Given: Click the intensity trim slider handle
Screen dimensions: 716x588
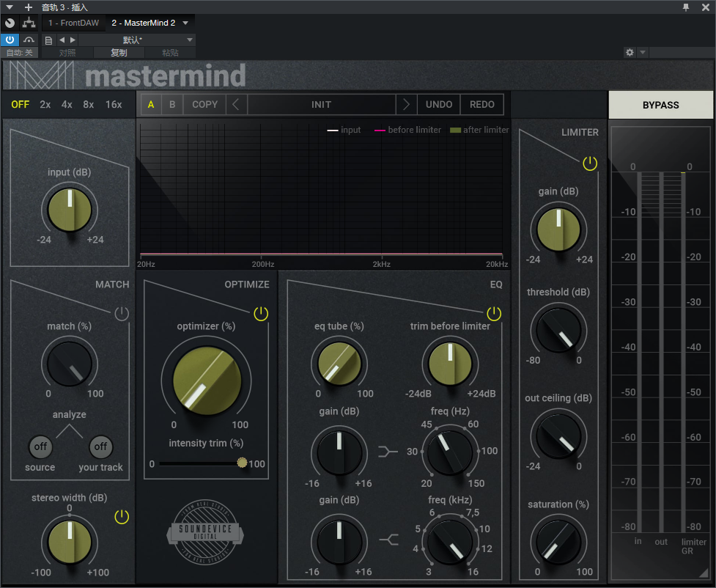Looking at the screenshot, I should (242, 463).
